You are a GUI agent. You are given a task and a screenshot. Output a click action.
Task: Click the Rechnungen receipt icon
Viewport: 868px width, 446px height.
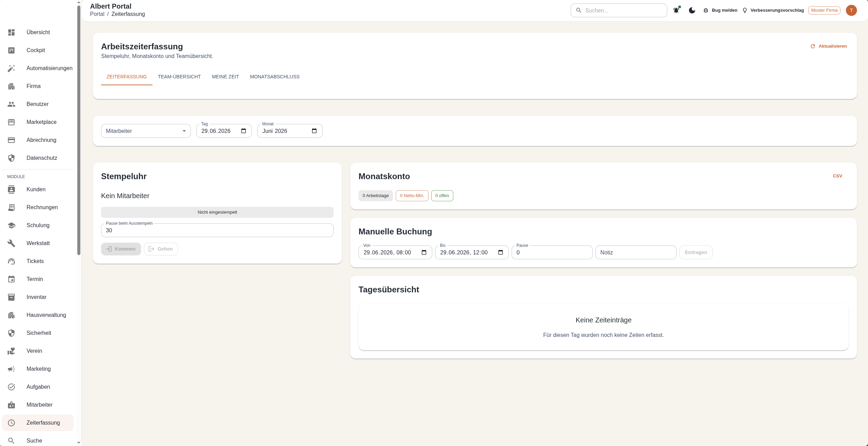(11, 207)
